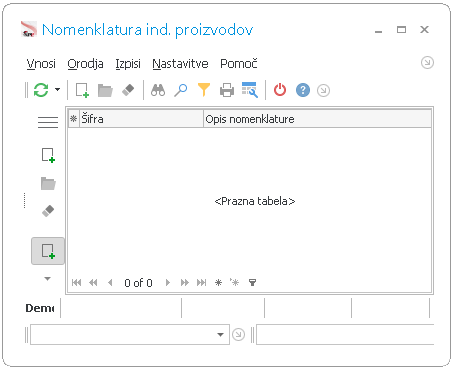453x369 pixels.
Task: Click the Demo status bar label
Action: (40, 308)
